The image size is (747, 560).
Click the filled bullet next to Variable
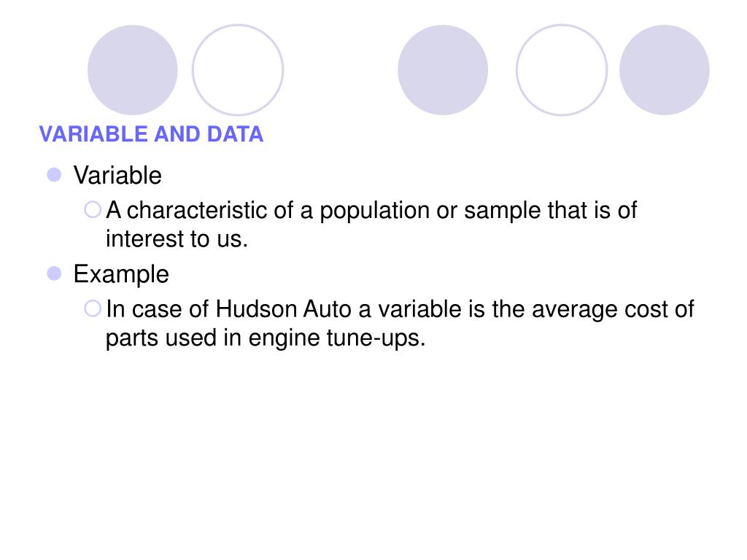[54, 175]
